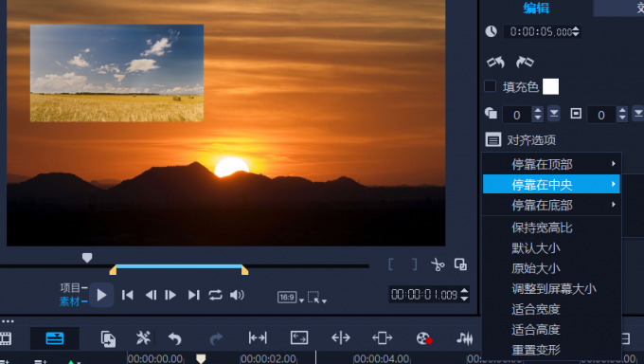Open the sound mixer waveform icon
644x364 pixels.
pos(464,338)
